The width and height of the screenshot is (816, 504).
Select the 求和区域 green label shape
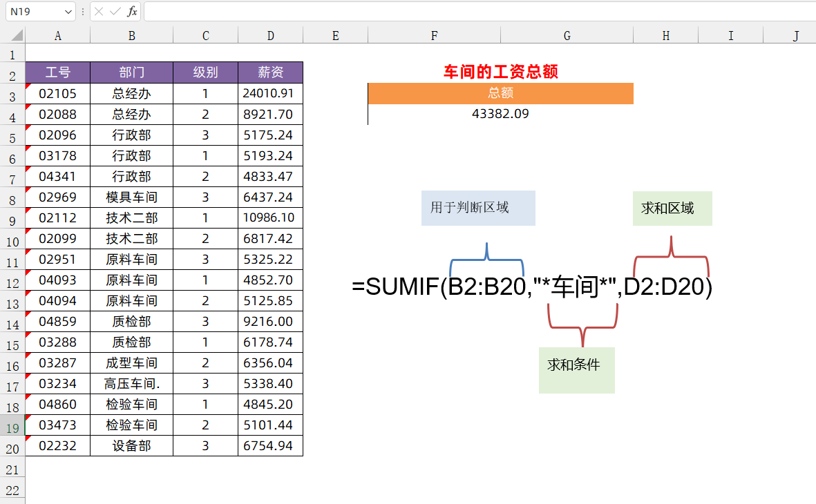pos(672,208)
